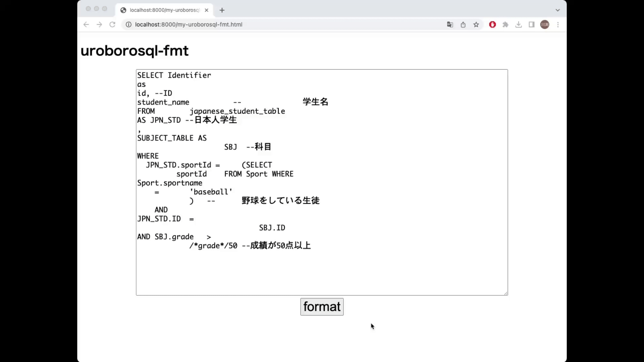The width and height of the screenshot is (644, 362).
Task: Click text 'student_name'
Action: [x=163, y=102]
